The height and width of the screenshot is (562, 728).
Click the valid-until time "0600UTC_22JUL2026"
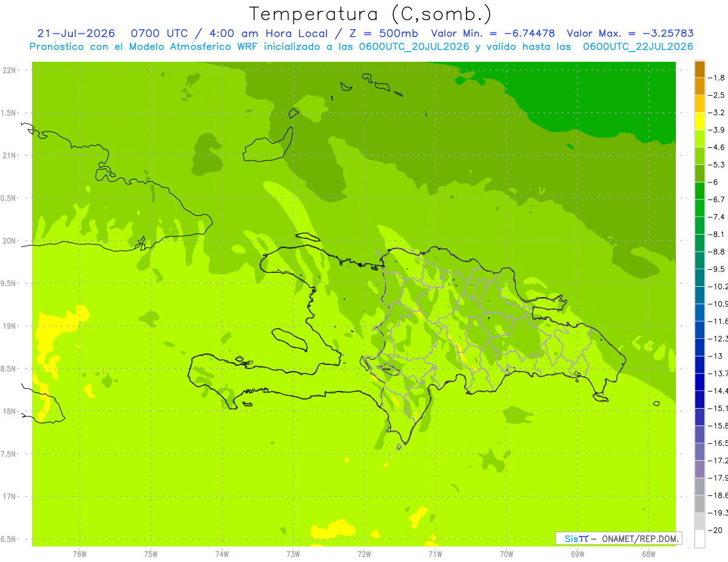click(638, 47)
